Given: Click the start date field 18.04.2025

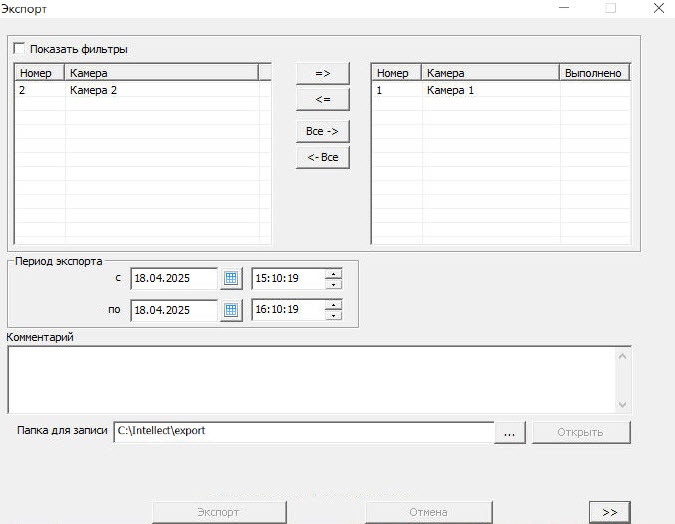Looking at the screenshot, I should (173, 278).
